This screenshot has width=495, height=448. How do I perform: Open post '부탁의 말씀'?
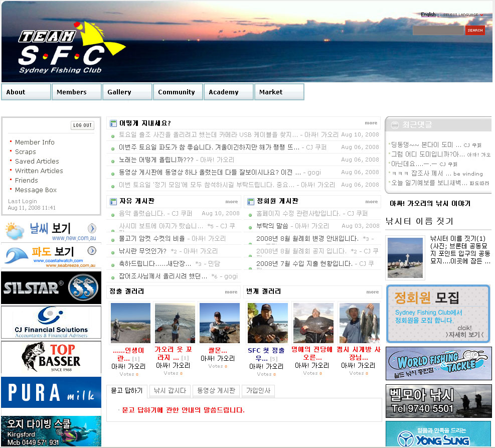click(272, 226)
